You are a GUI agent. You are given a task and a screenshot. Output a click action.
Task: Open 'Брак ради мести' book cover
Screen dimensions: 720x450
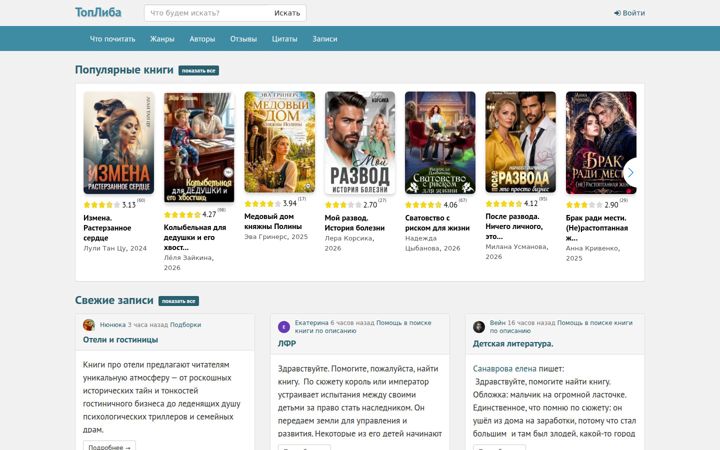tap(601, 143)
